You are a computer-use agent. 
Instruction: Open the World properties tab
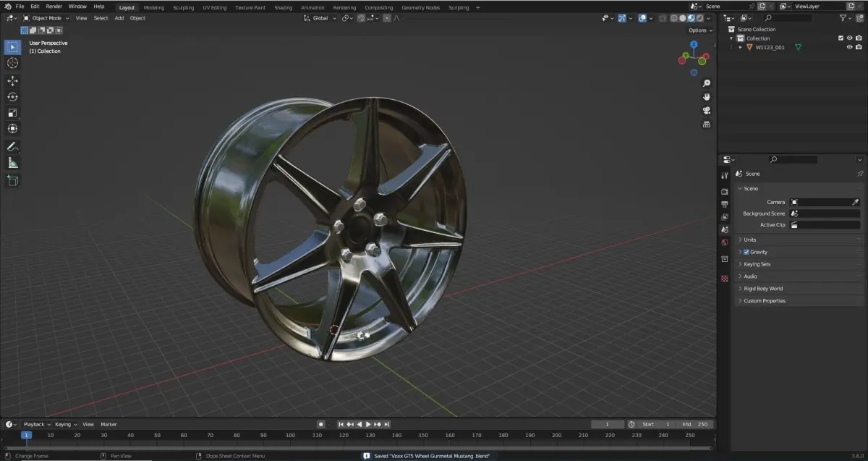pyautogui.click(x=725, y=242)
